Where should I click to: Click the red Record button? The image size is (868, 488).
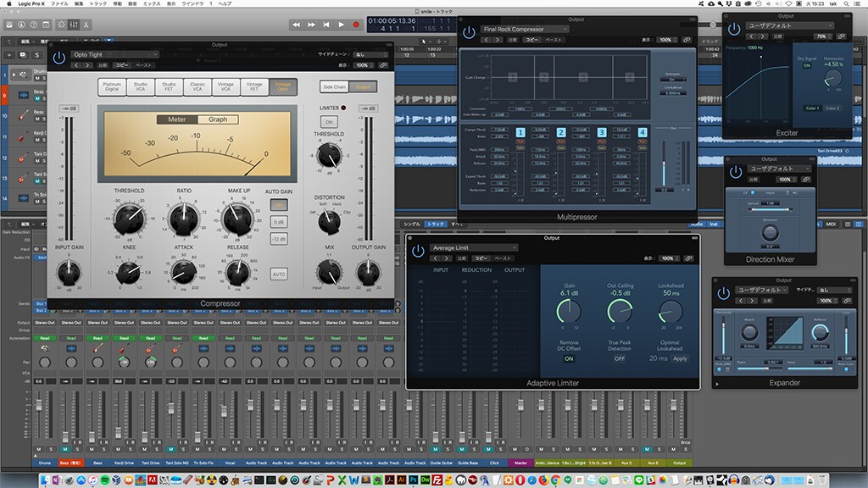coord(356,25)
